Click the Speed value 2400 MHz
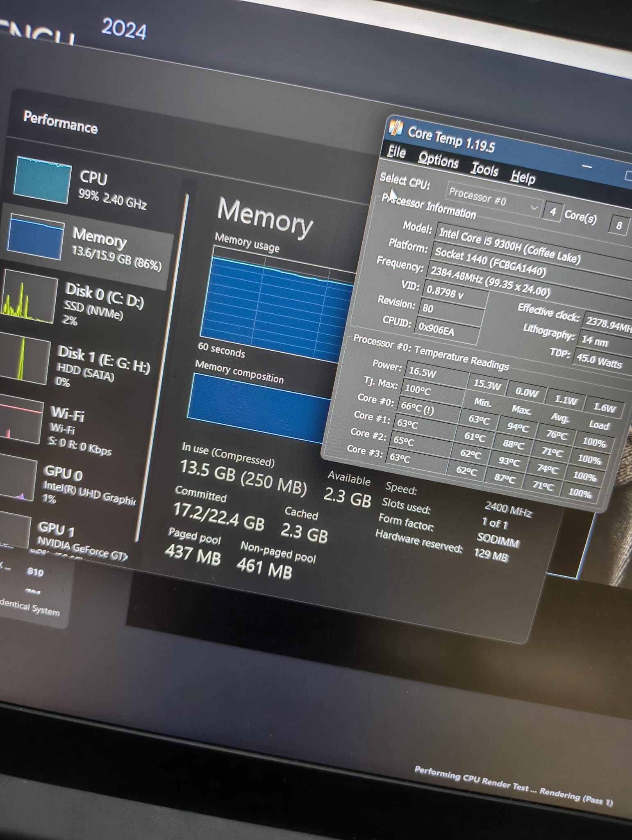632x840 pixels. pyautogui.click(x=508, y=510)
